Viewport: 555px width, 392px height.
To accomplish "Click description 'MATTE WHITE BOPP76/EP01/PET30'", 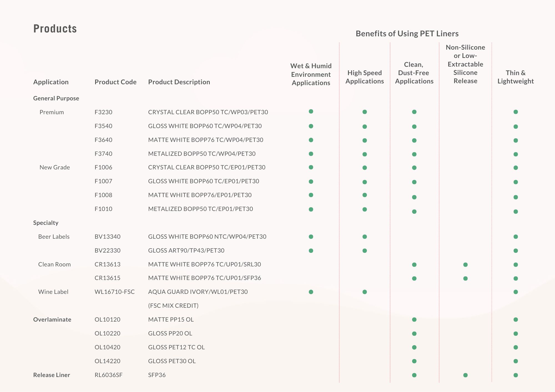I will (x=200, y=195).
